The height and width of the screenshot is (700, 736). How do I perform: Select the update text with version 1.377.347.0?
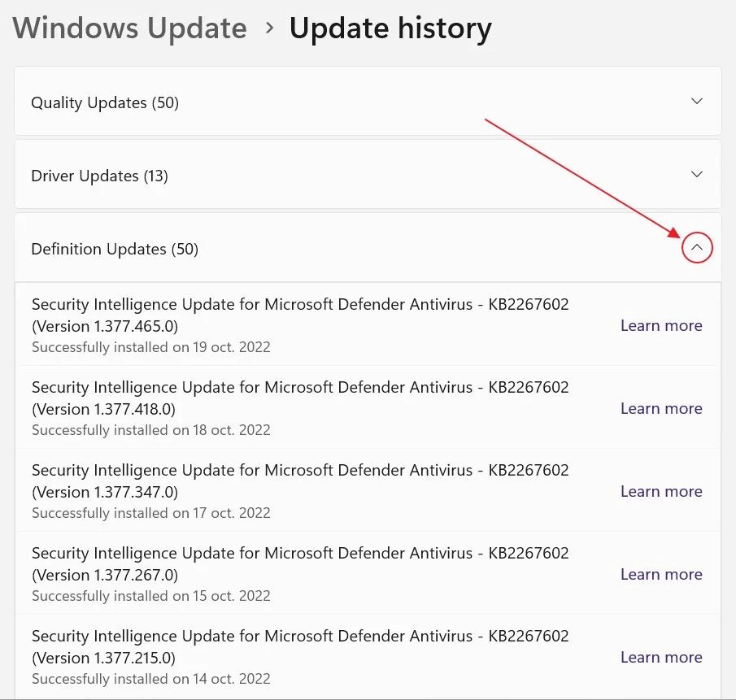[x=300, y=481]
